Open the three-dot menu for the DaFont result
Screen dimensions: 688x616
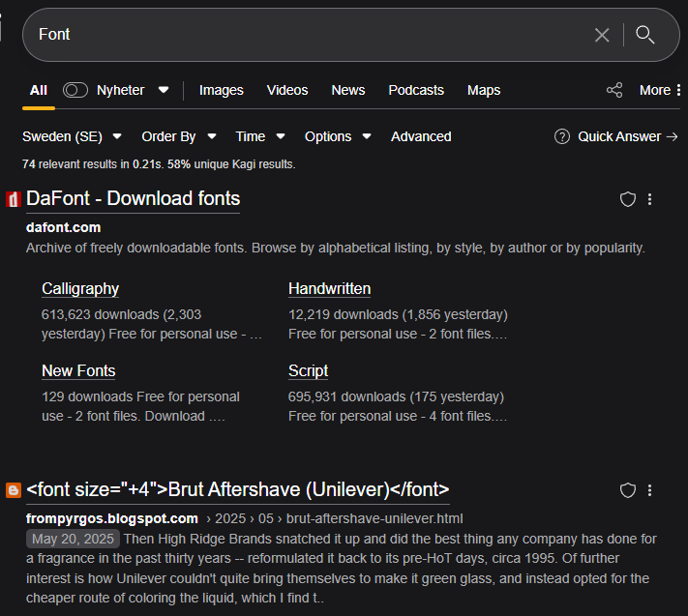[650, 199]
